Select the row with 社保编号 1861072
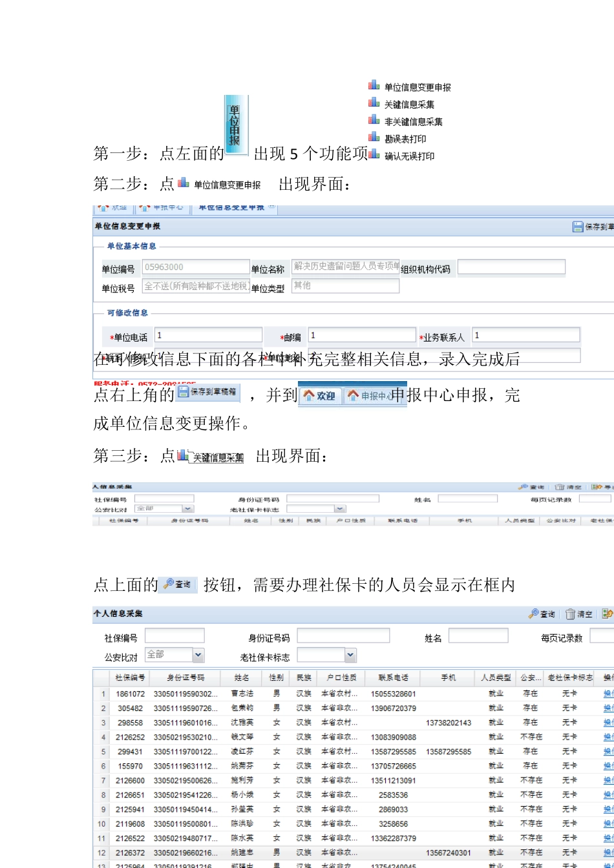The image size is (614, 868). 353,694
